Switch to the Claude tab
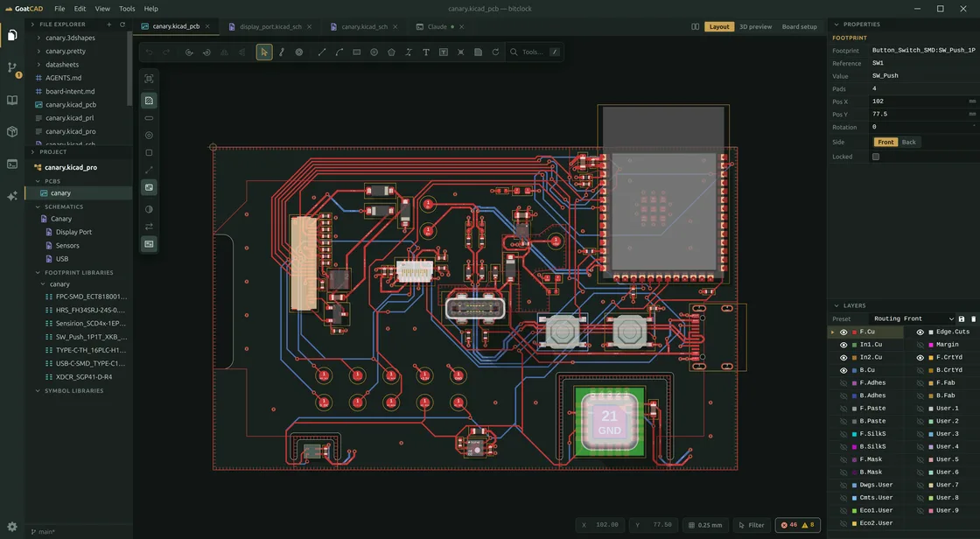The height and width of the screenshot is (539, 980). [437, 27]
